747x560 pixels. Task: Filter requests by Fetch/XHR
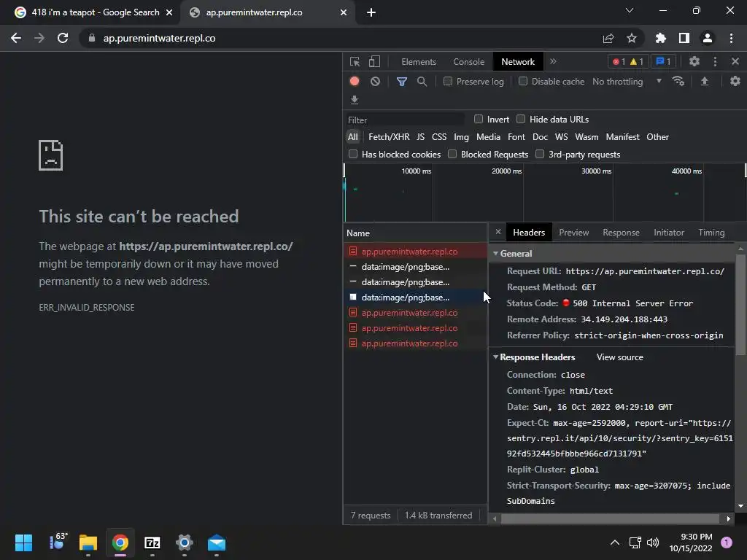click(x=389, y=136)
